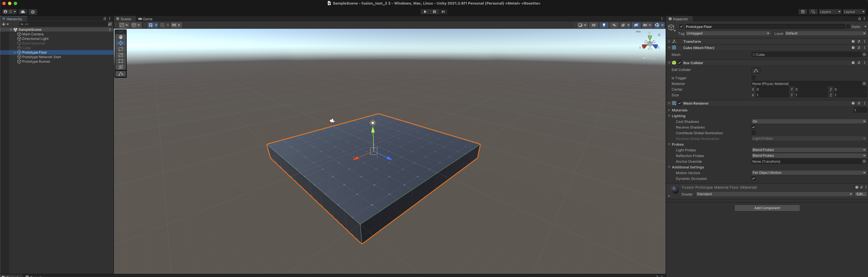
Task: Open the Scene view more options menu
Action: [662, 19]
